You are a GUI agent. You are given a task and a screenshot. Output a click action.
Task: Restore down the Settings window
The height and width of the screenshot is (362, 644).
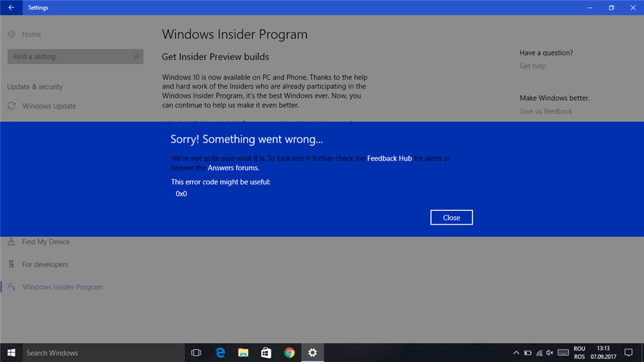coord(612,7)
